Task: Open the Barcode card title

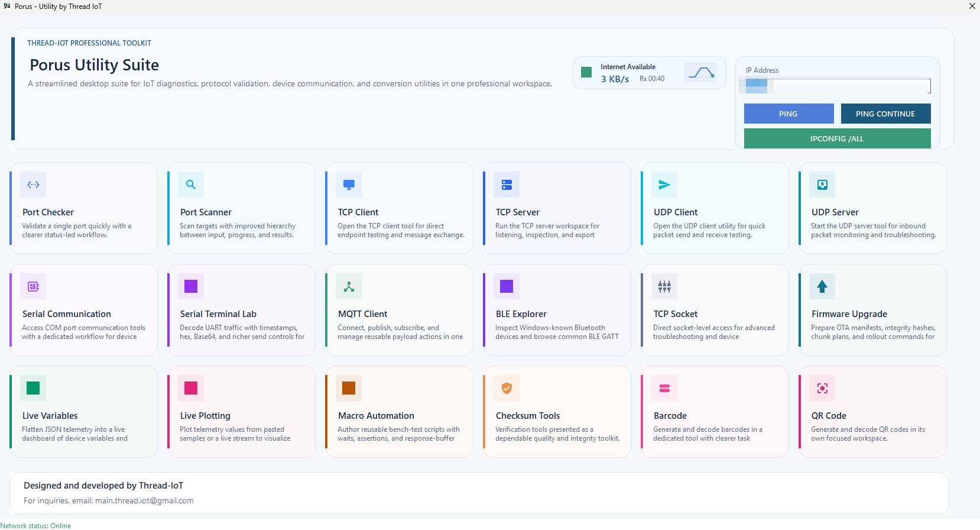Action: [x=670, y=416]
